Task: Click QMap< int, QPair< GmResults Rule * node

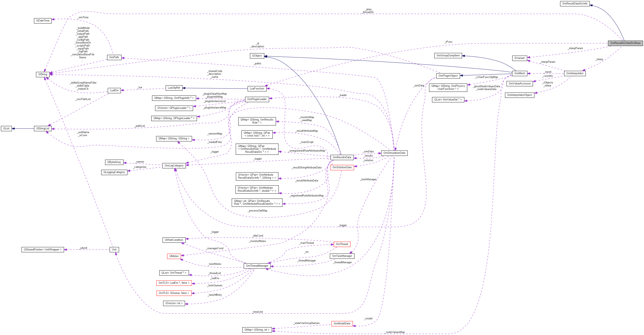Action: click(257, 203)
